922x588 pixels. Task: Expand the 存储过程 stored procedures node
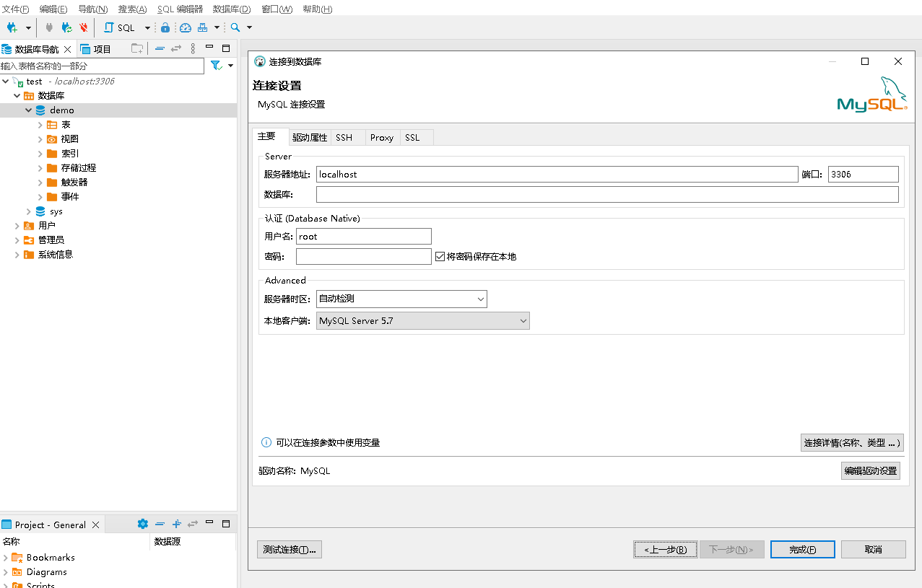click(40, 168)
